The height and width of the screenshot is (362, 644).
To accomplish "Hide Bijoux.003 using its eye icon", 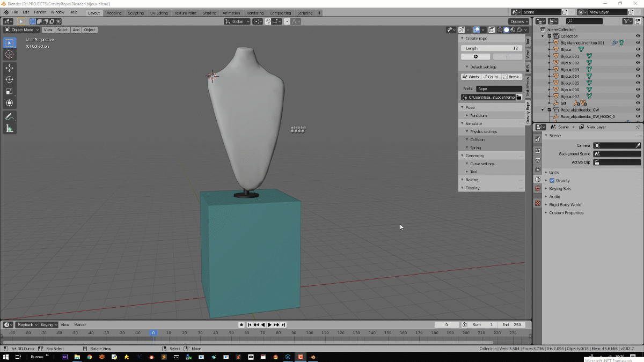I will click(x=638, y=70).
